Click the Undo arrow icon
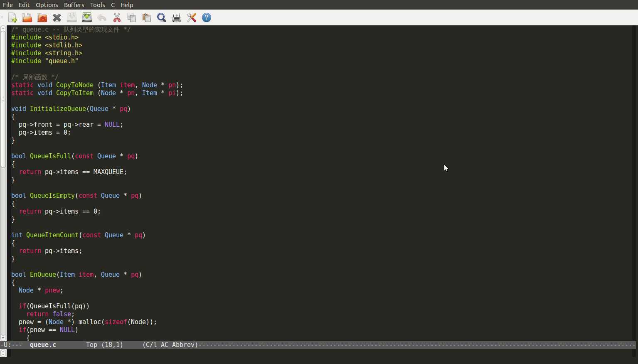This screenshot has width=638, height=364. tap(102, 17)
